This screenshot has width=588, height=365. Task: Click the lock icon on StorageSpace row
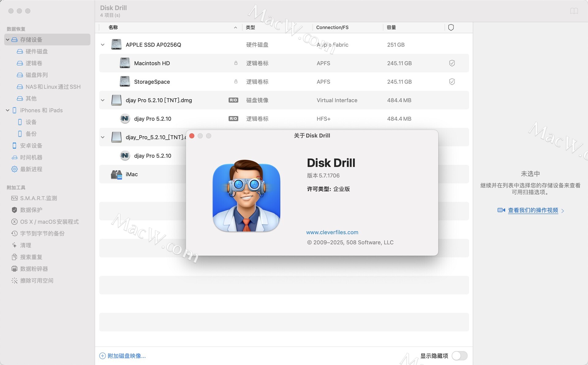pos(236,82)
